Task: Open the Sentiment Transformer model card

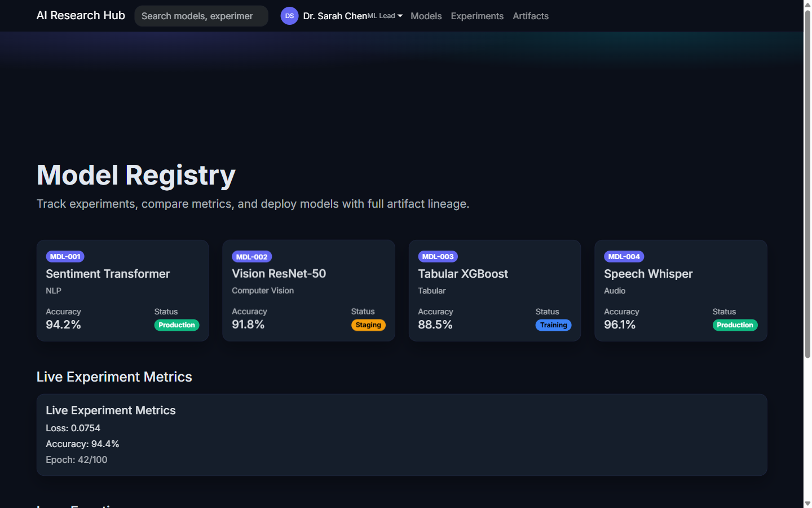Action: 123,291
